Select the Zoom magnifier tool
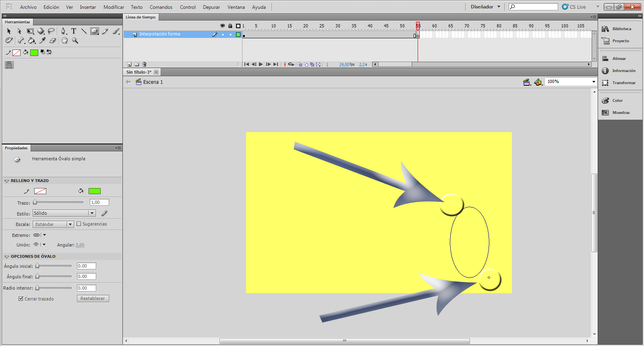Screen dimensions: 644x346 point(75,41)
